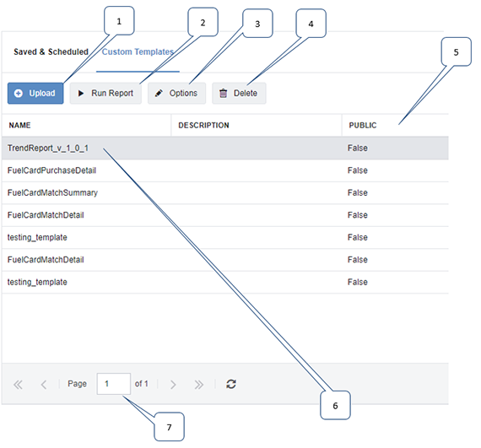Click the plus icon on Upload
The height and width of the screenshot is (448, 481).
[19, 93]
